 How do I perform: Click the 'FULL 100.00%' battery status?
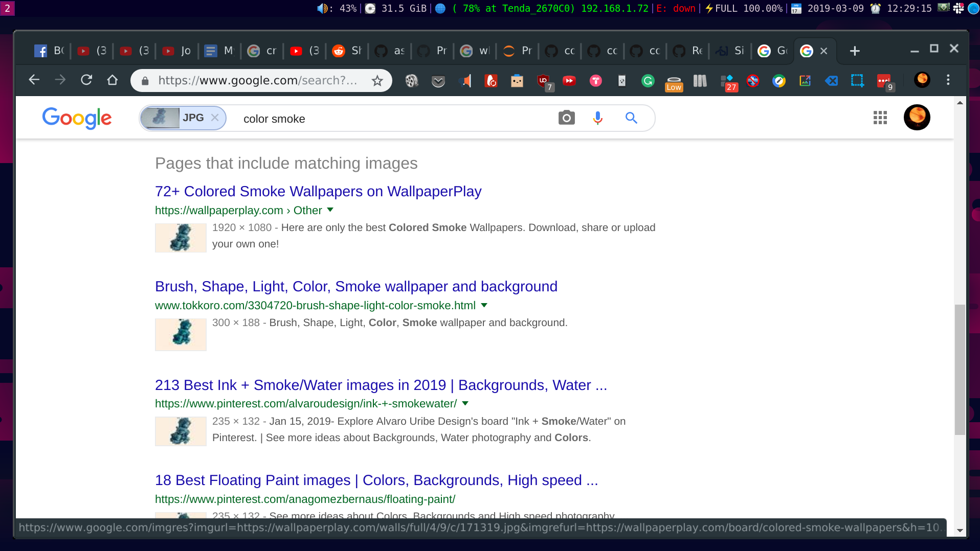point(744,8)
